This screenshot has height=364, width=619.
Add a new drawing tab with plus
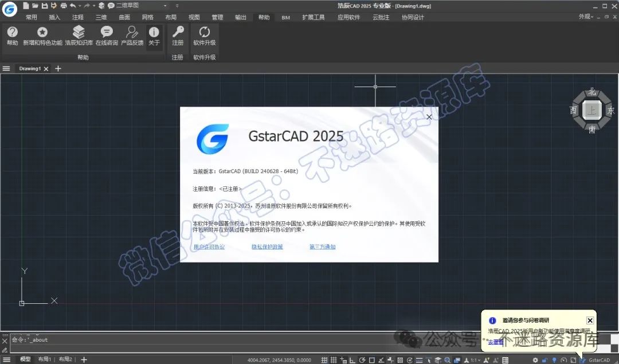click(58, 69)
